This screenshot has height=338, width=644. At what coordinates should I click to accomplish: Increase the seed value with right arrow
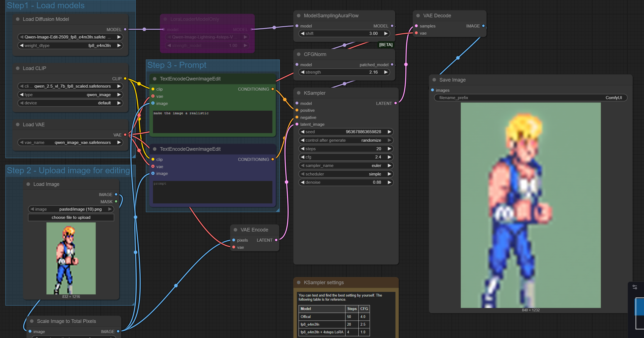click(389, 132)
